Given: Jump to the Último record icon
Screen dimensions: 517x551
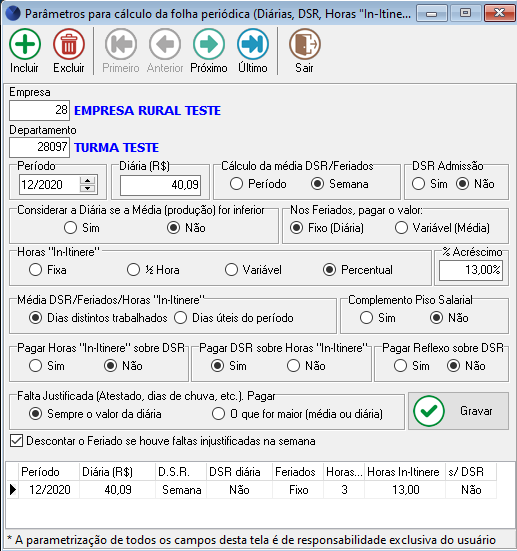Looking at the screenshot, I should [253, 45].
